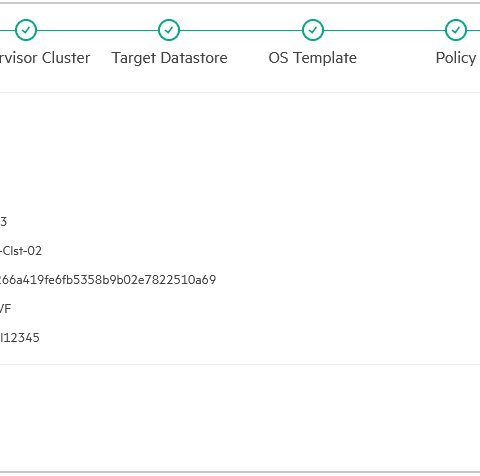
Task: Click the checkmark circle above Hypervisor Cluster
Action: pyautogui.click(x=26, y=30)
